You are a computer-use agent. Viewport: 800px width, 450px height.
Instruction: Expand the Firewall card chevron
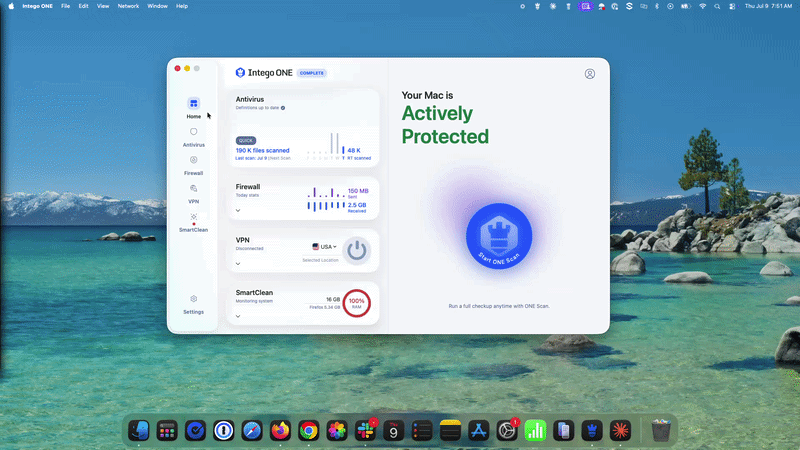coord(238,210)
